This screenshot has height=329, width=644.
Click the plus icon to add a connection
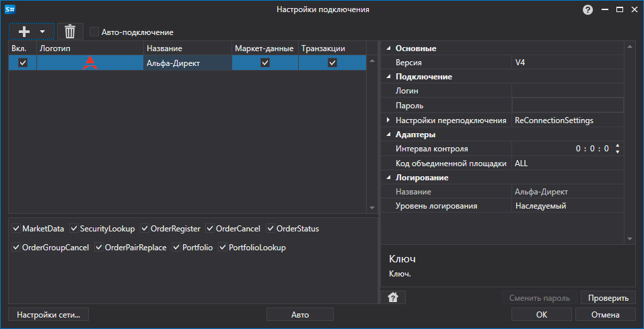pos(24,31)
